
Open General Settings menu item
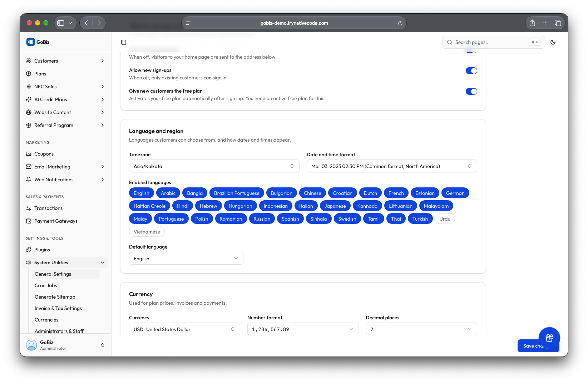point(65,274)
